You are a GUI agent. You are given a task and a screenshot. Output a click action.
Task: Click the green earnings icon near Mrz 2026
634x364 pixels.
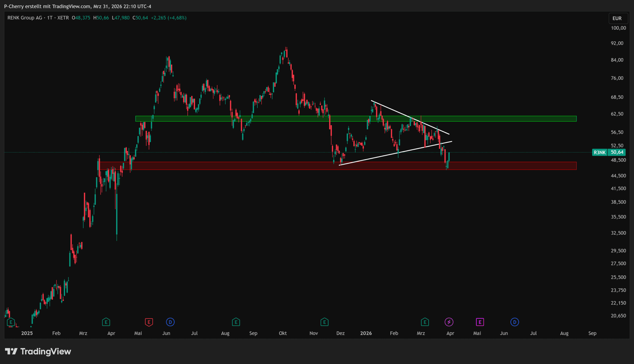pyautogui.click(x=425, y=322)
